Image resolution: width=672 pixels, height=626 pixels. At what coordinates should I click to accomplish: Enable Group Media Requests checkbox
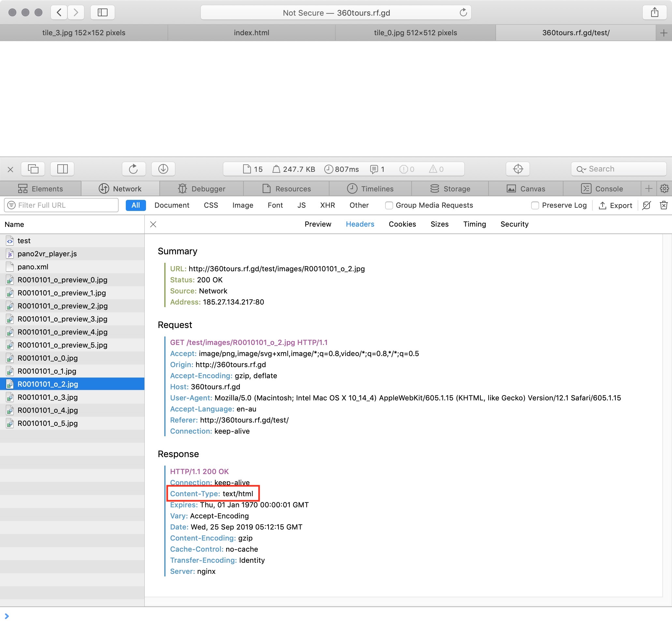[x=389, y=205]
